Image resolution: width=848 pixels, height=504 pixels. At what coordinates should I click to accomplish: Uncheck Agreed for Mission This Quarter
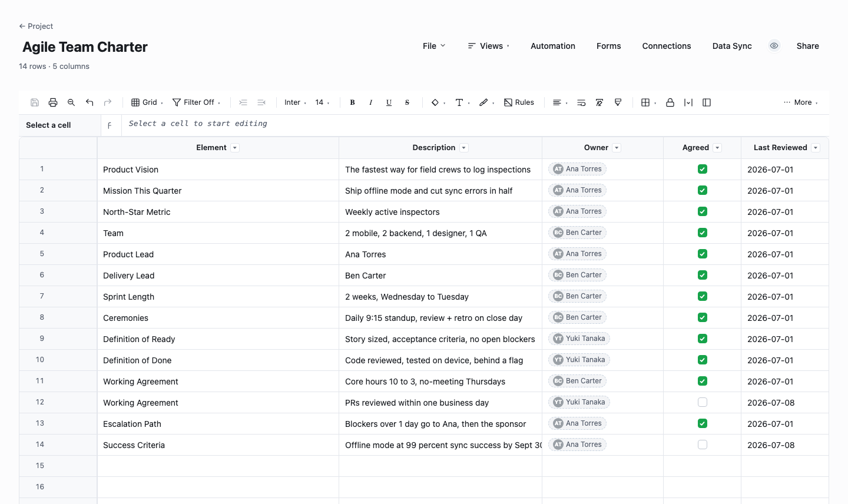point(703,190)
